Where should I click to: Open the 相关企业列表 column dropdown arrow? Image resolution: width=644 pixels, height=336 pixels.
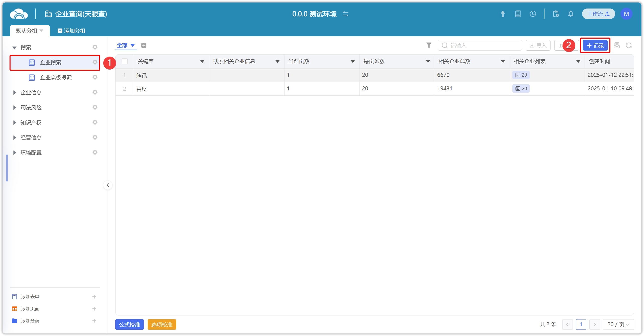pos(578,61)
